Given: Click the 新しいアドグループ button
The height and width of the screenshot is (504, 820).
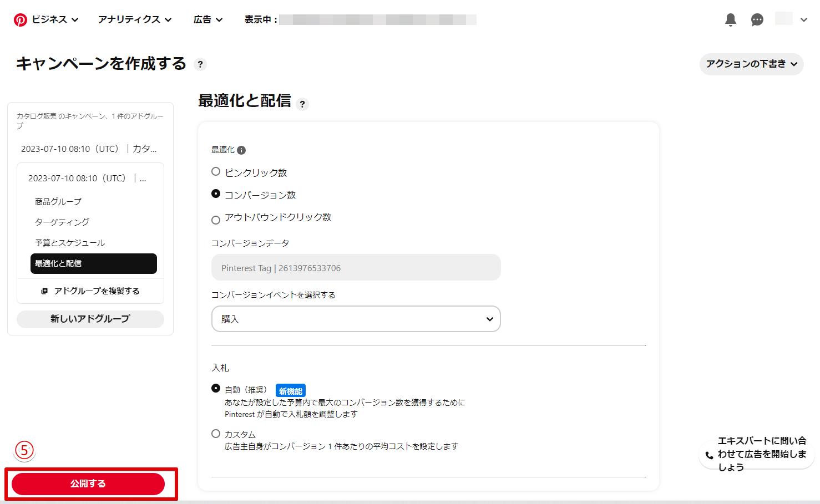Looking at the screenshot, I should click(90, 319).
